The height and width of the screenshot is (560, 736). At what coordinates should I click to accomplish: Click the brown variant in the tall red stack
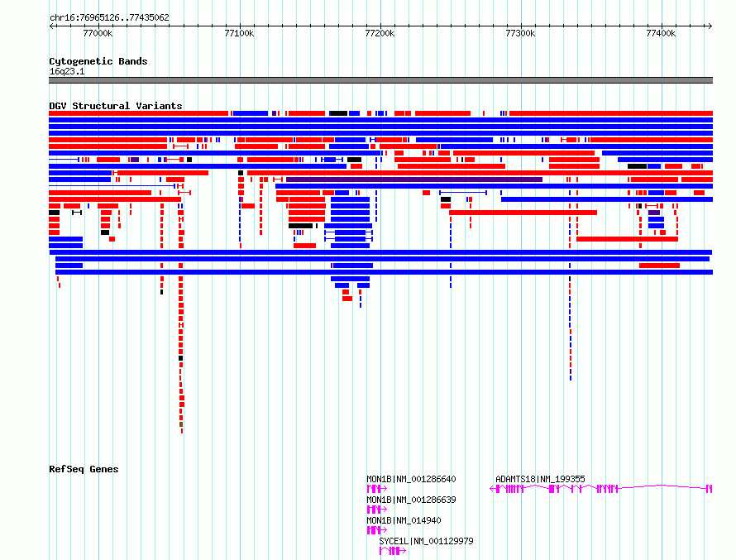click(x=181, y=425)
